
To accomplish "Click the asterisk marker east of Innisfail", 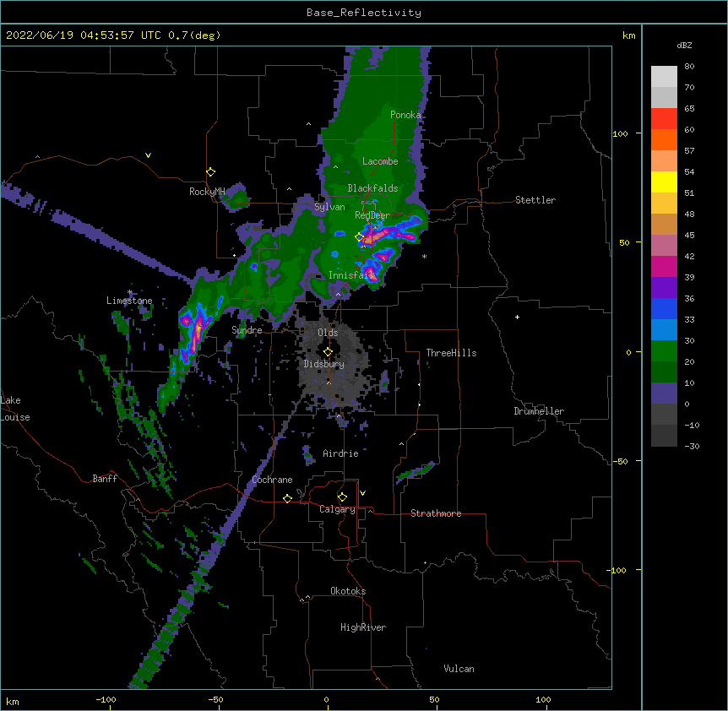I will click(x=424, y=256).
